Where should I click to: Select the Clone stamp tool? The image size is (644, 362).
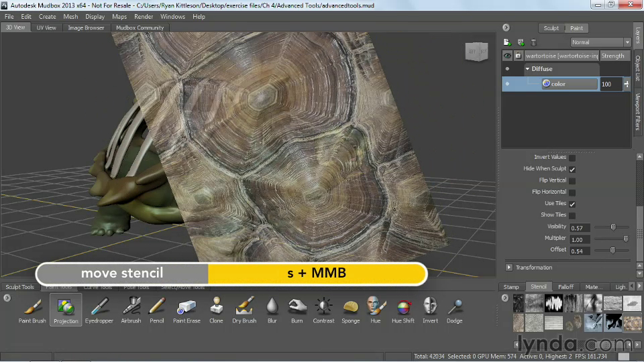click(216, 308)
